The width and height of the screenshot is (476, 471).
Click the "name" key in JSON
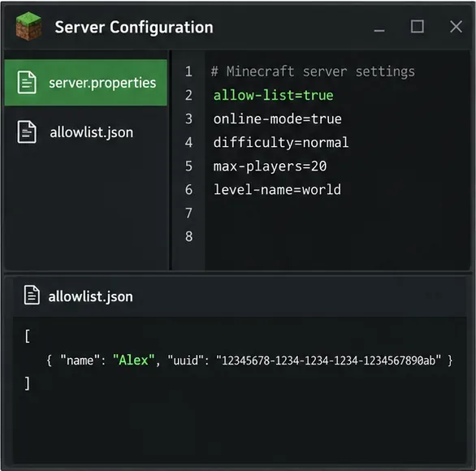tap(80, 361)
